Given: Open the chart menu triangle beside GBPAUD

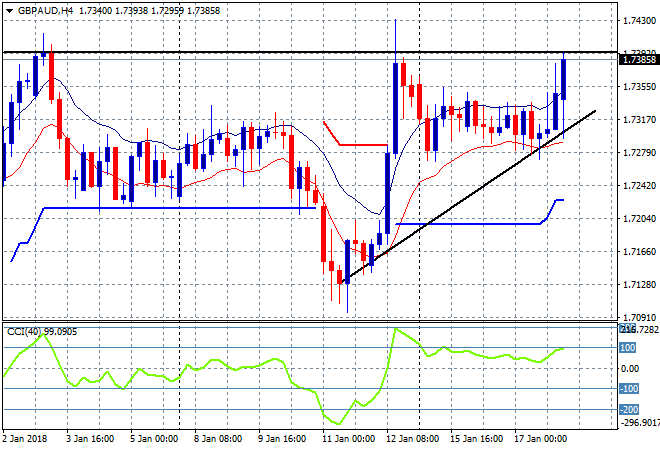Looking at the screenshot, I should 9,11.
